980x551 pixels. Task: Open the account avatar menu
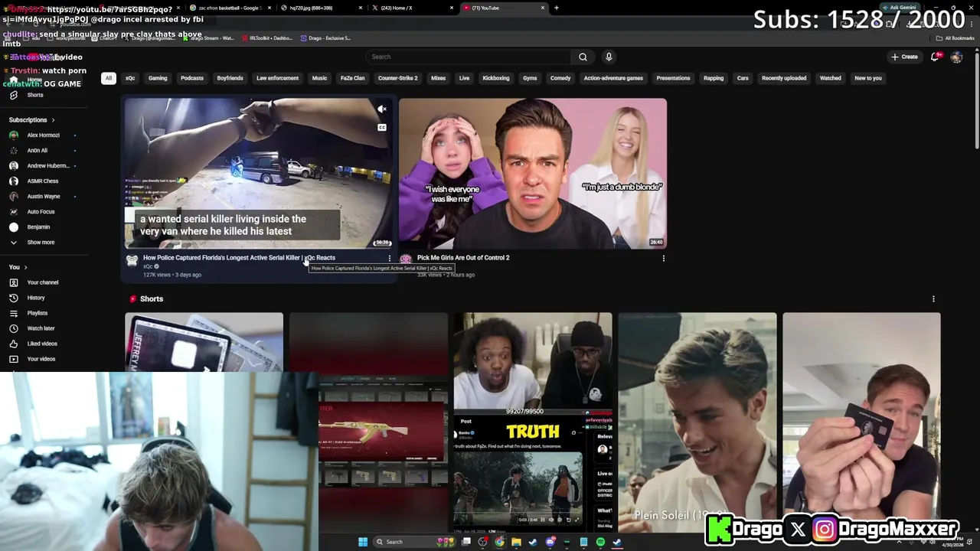click(956, 57)
